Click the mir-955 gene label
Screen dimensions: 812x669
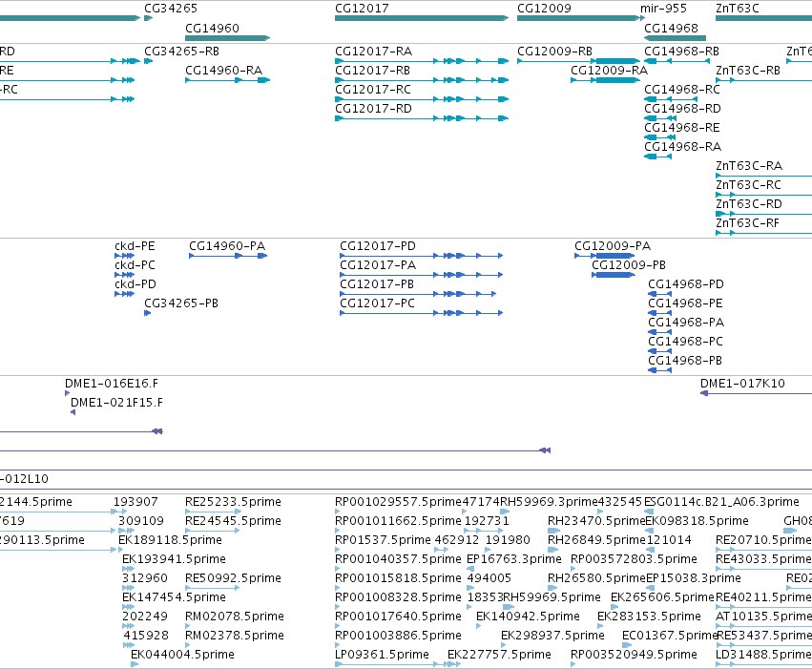(x=663, y=9)
